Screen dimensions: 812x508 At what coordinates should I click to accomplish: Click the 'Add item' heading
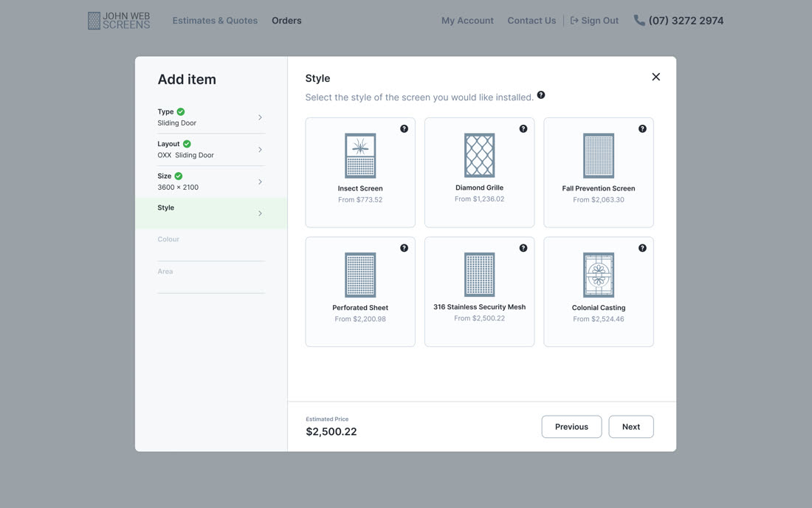pos(187,79)
